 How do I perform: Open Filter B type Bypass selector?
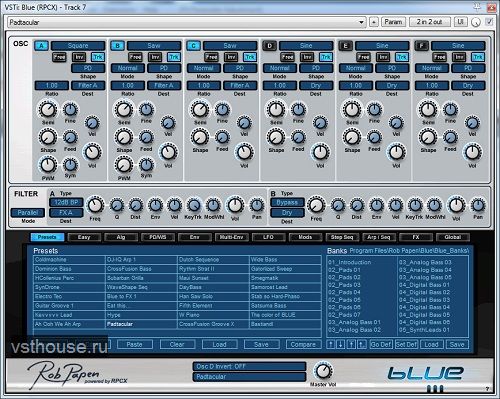coord(287,202)
